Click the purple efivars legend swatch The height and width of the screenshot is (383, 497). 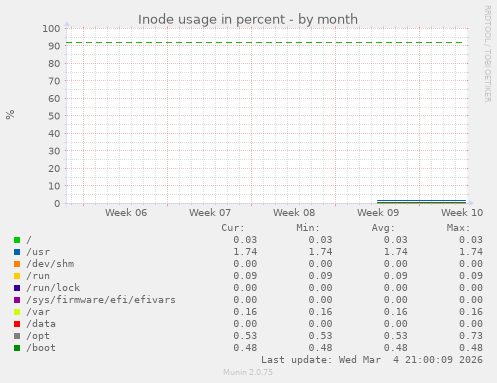(x=17, y=300)
